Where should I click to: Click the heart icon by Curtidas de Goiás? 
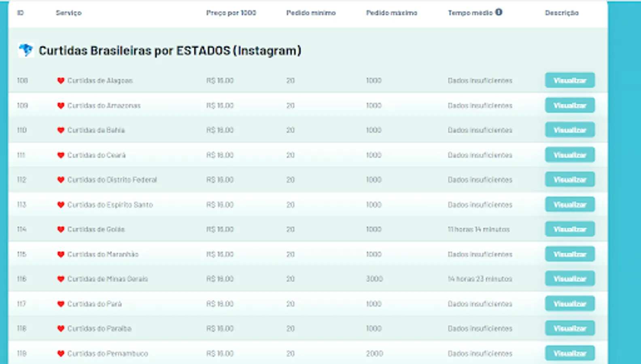(61, 229)
